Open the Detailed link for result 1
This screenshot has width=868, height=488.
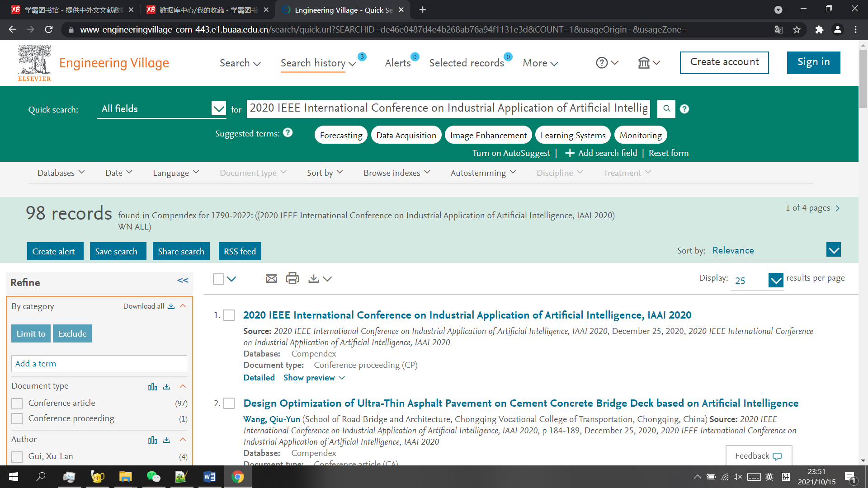tap(259, 378)
